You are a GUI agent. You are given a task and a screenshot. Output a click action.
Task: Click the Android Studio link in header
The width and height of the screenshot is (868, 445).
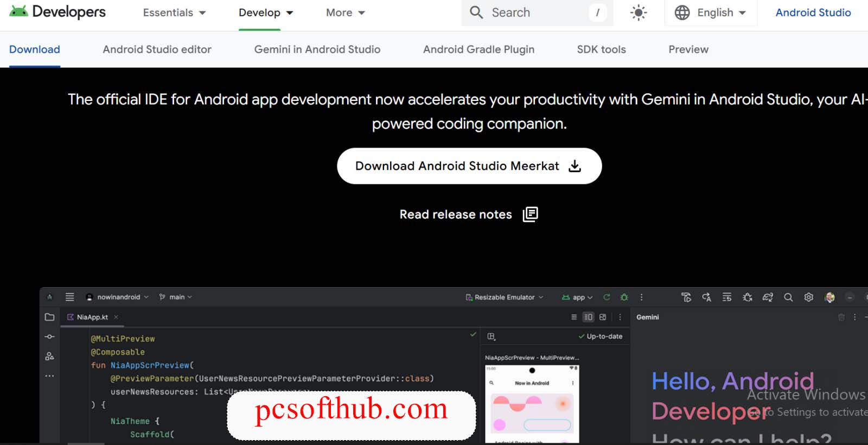click(813, 12)
